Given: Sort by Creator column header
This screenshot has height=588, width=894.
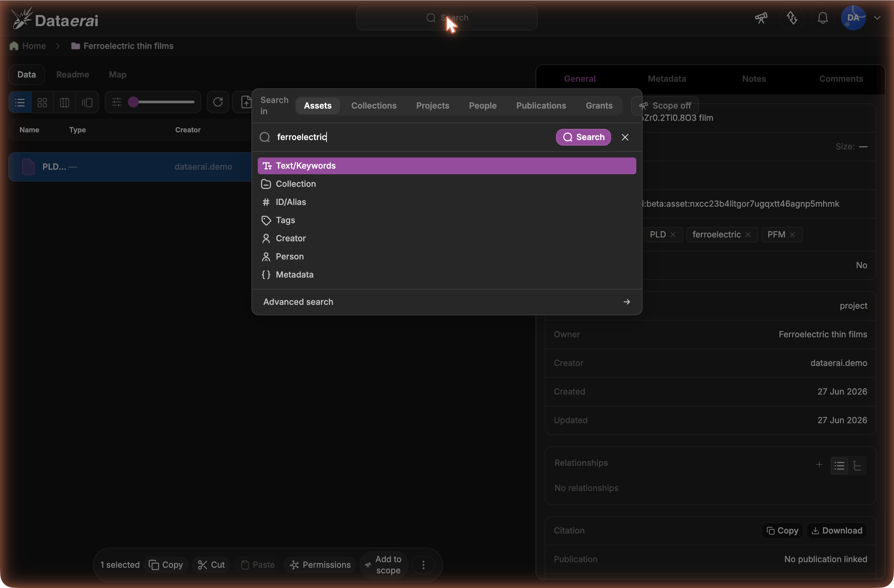Looking at the screenshot, I should click(188, 130).
